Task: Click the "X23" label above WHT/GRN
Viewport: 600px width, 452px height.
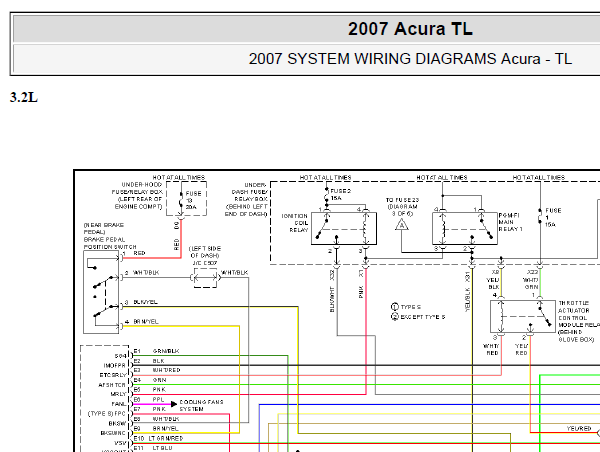Action: 532,272
